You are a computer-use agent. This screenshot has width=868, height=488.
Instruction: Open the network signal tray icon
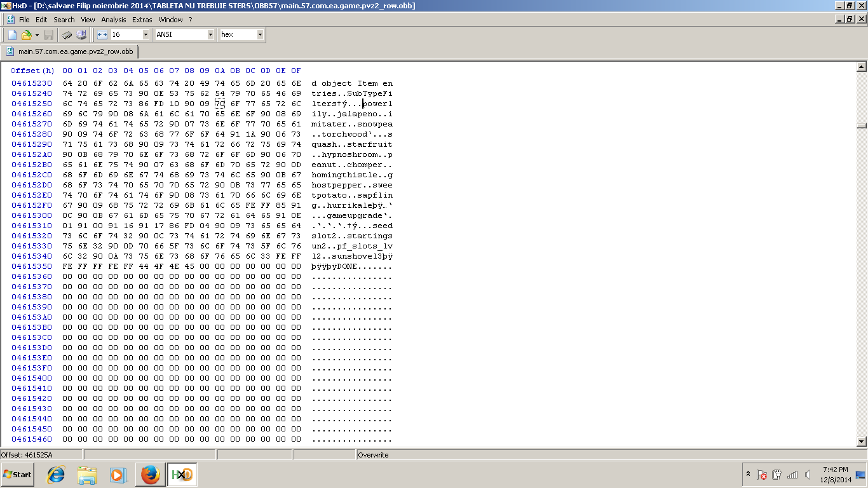click(x=792, y=475)
